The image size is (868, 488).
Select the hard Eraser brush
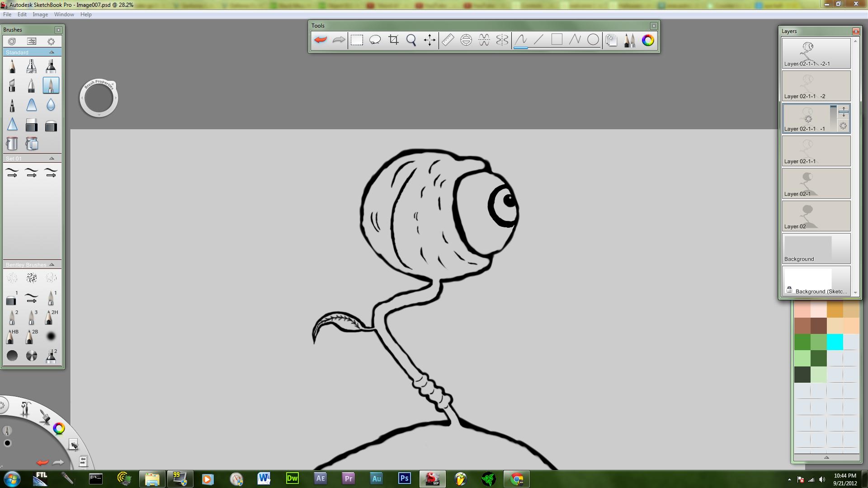pos(32,125)
